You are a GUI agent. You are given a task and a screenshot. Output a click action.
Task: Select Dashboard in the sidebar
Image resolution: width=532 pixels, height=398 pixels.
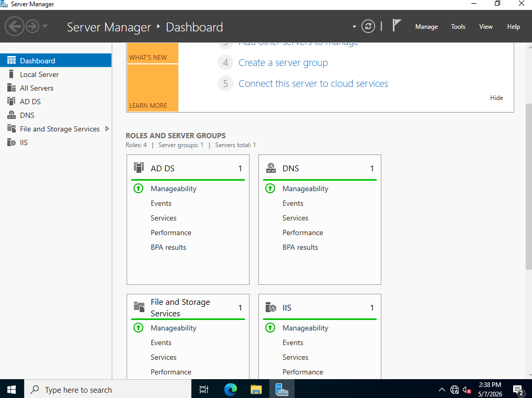pyautogui.click(x=55, y=60)
